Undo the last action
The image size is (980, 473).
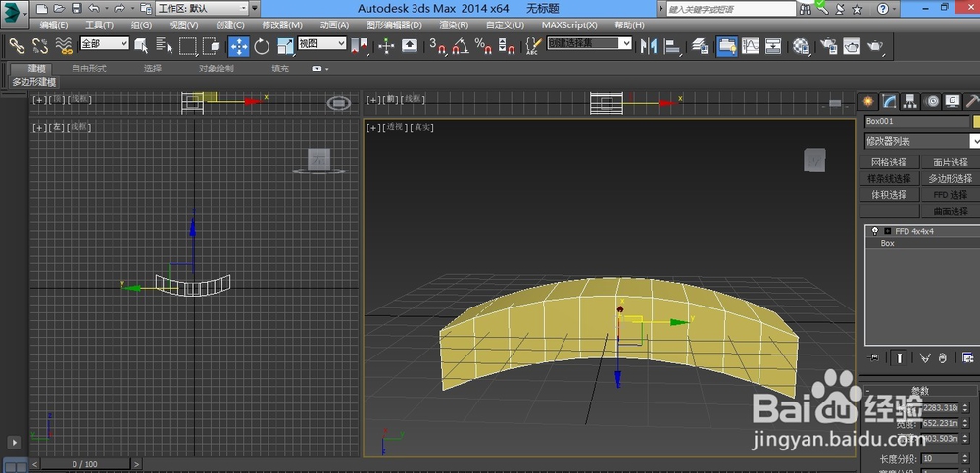[x=93, y=9]
